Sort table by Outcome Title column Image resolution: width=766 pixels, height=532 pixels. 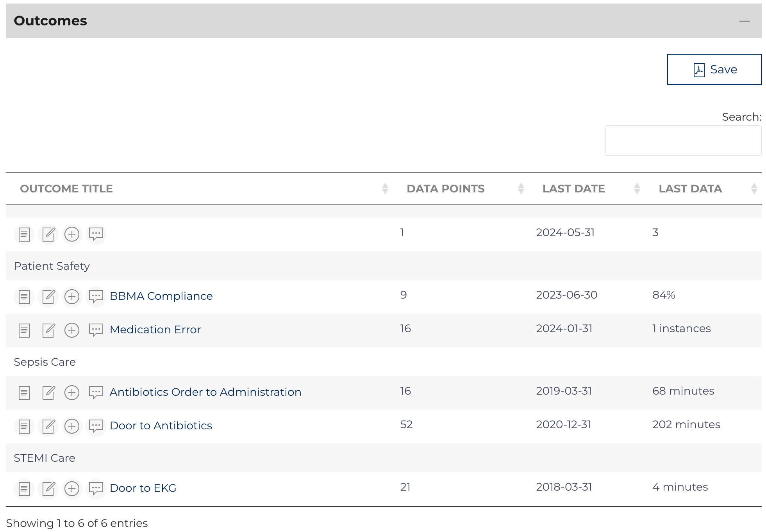(66, 189)
